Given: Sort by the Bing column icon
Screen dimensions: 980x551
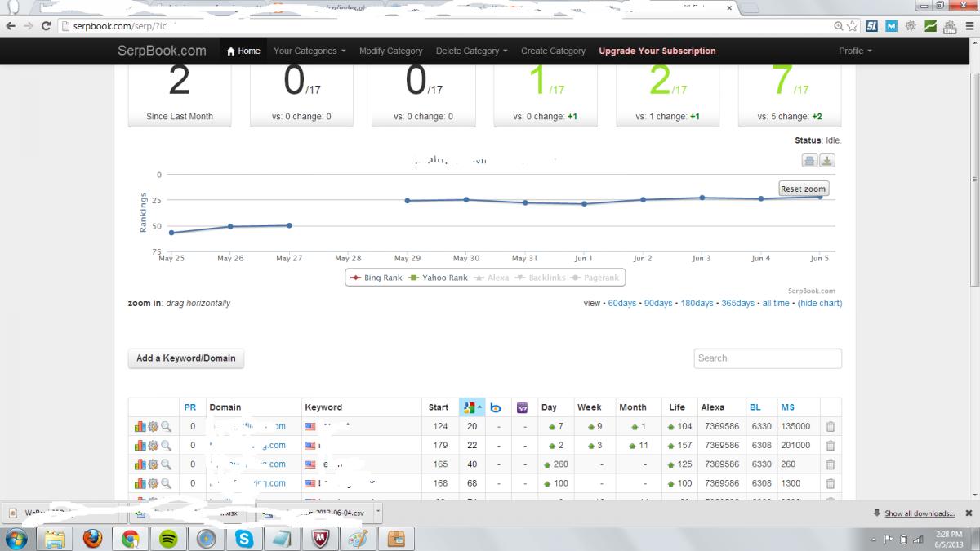Looking at the screenshot, I should [x=496, y=407].
